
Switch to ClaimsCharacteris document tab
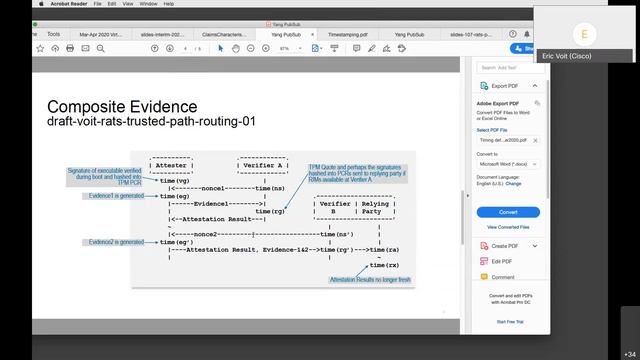(224, 35)
